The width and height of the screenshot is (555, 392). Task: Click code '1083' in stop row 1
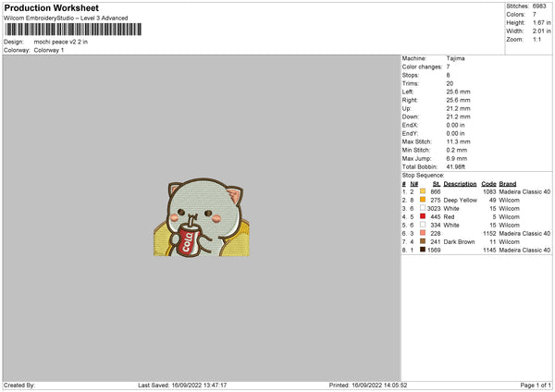pos(489,191)
